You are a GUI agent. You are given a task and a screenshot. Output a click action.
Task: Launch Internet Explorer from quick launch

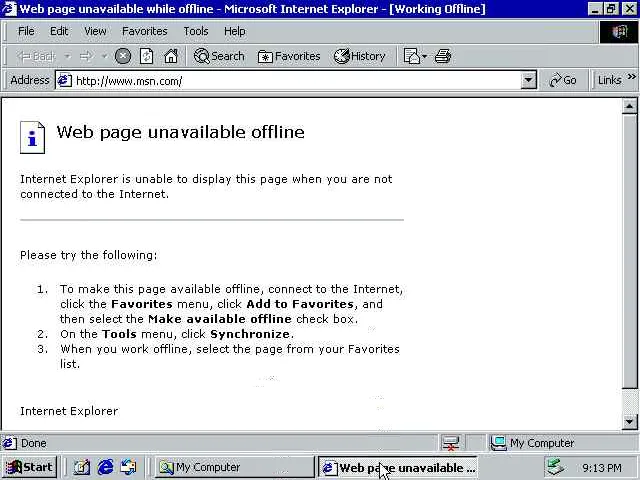105,467
